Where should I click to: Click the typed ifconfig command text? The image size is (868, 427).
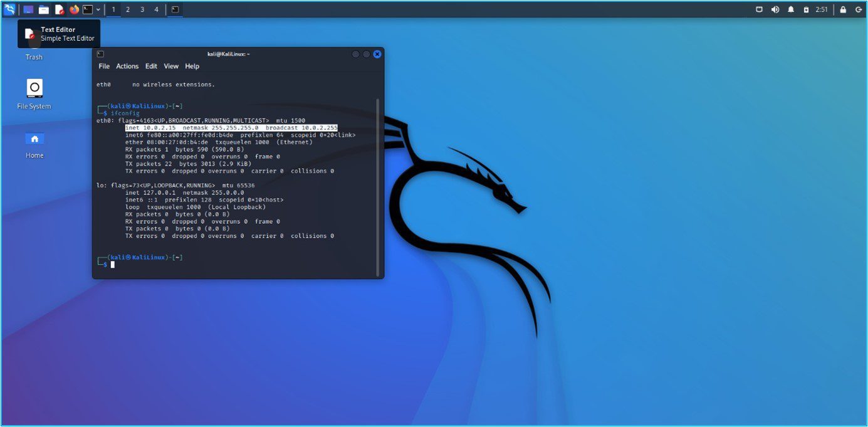(125, 113)
